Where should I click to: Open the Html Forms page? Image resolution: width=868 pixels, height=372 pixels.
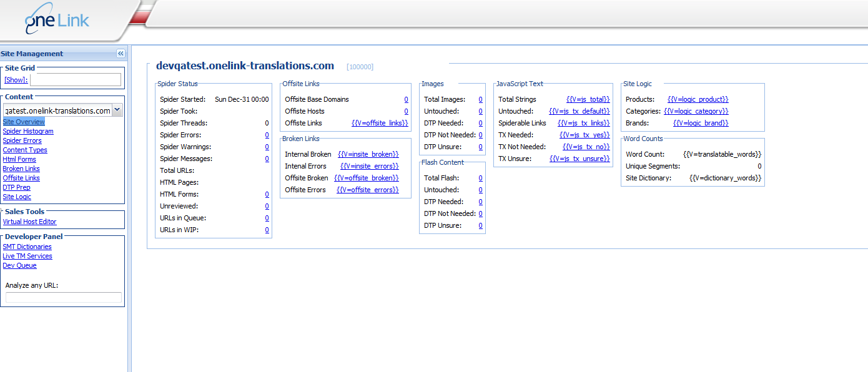coord(19,159)
